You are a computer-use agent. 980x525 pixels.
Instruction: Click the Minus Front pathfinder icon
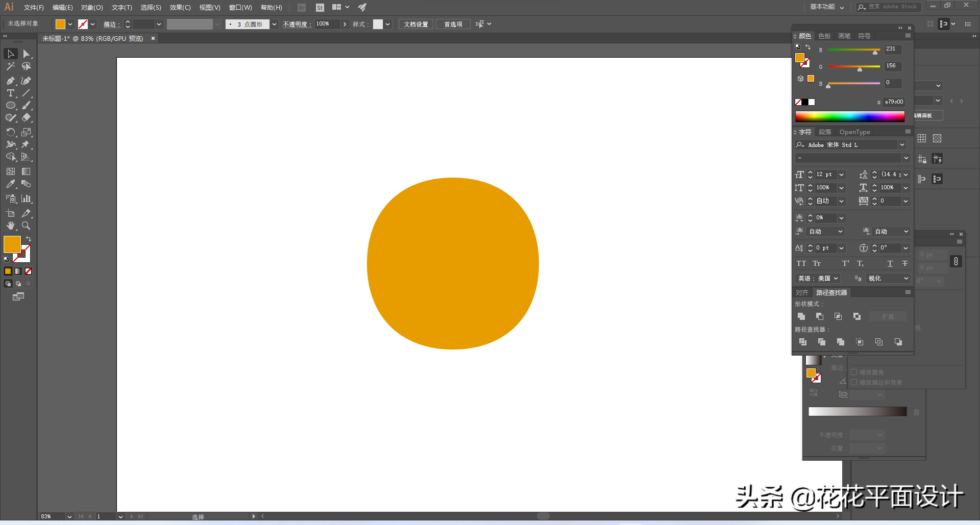[820, 317]
